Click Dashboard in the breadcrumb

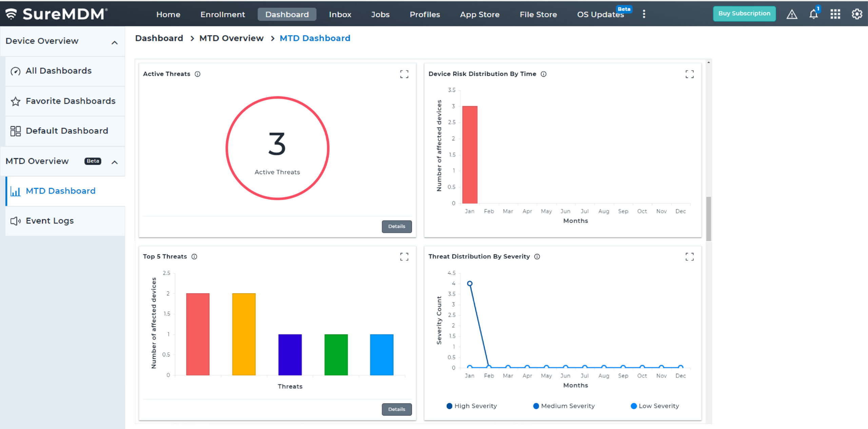click(x=159, y=38)
